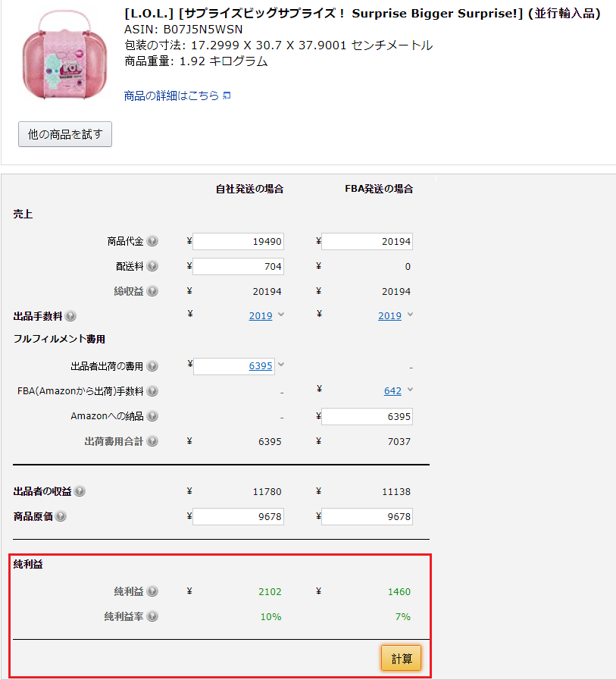The height and width of the screenshot is (680, 616).
Task: Click help icon next to 純利益率
Action: pos(152,616)
